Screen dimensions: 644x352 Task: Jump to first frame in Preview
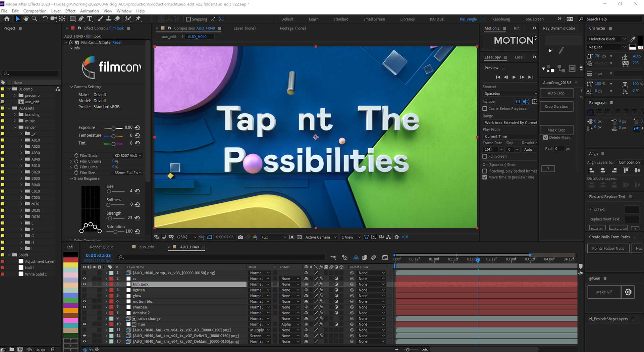498,77
